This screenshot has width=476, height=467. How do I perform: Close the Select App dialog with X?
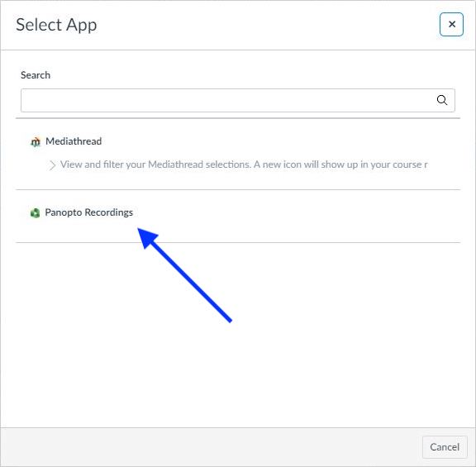pos(451,24)
